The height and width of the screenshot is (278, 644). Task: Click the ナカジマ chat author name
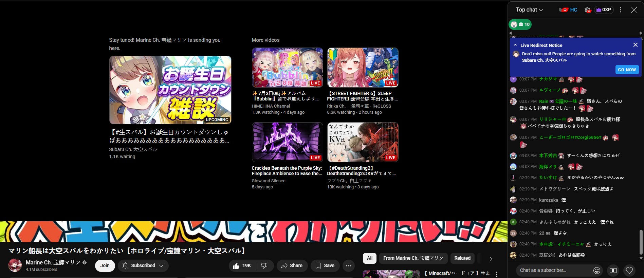(548, 79)
